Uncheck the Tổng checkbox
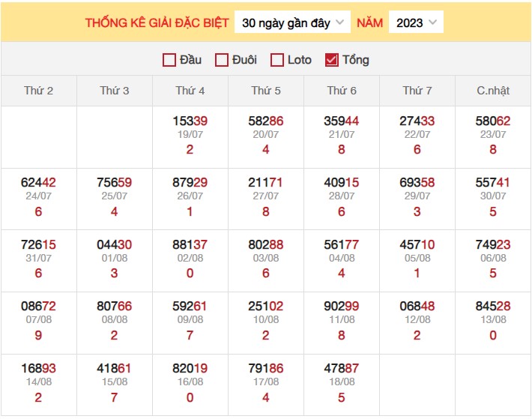This screenshot has width=532, height=419. 332,60
